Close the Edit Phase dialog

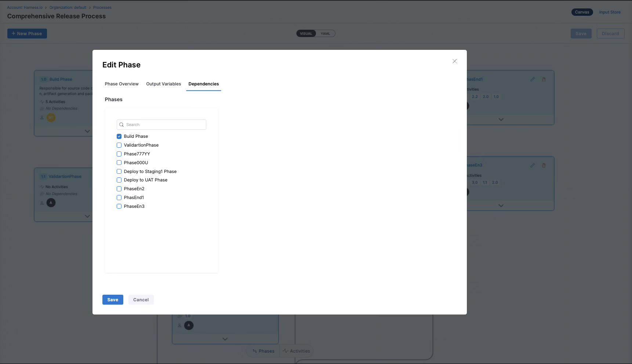[454, 61]
